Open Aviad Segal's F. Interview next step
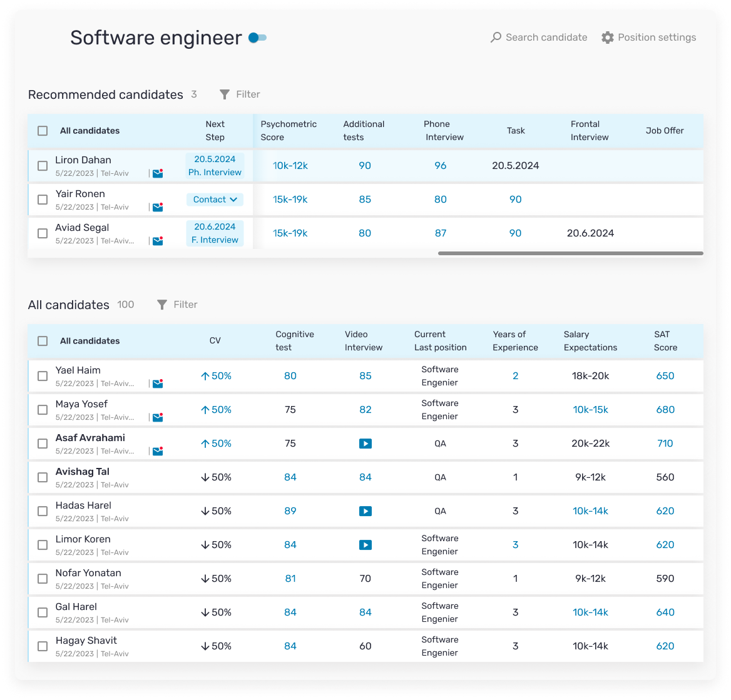Viewport: 731px width, 700px height. tap(215, 233)
